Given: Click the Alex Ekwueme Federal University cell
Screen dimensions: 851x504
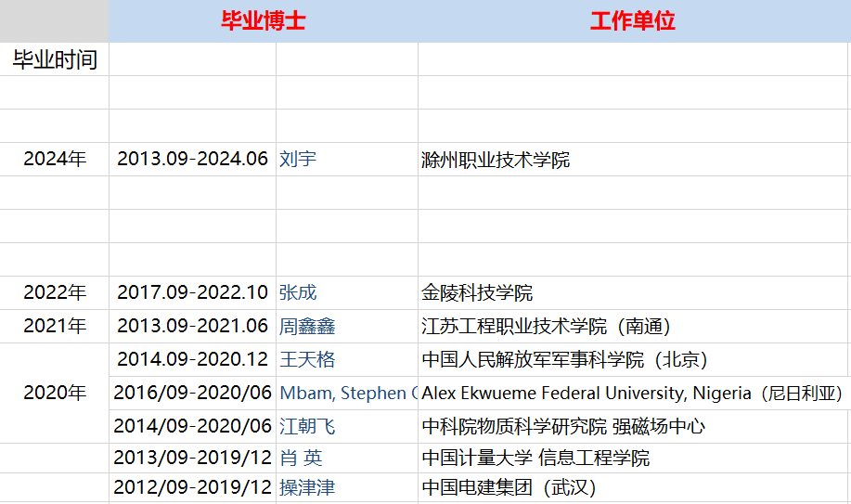Looking at the screenshot, I should coord(631,394).
